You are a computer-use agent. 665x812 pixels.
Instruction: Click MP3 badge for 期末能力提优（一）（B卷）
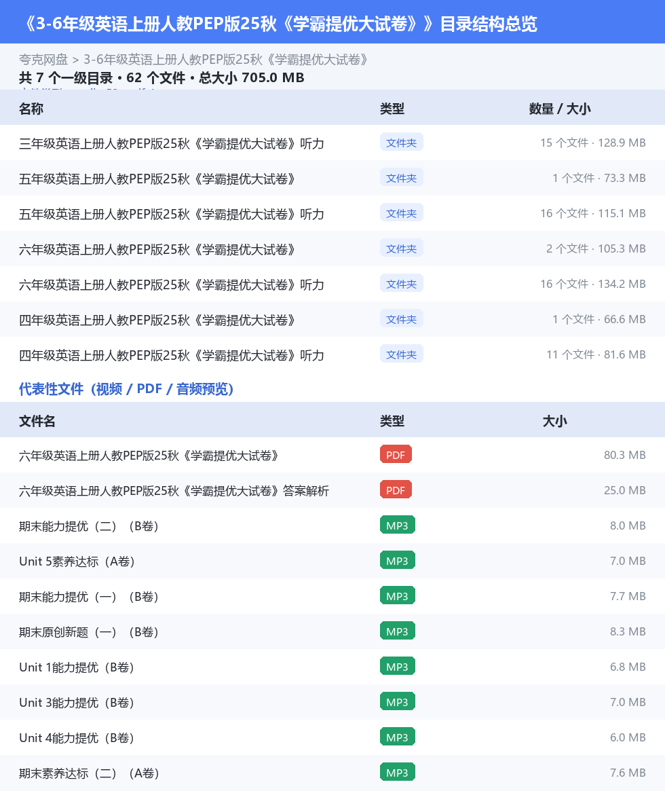pyautogui.click(x=398, y=596)
